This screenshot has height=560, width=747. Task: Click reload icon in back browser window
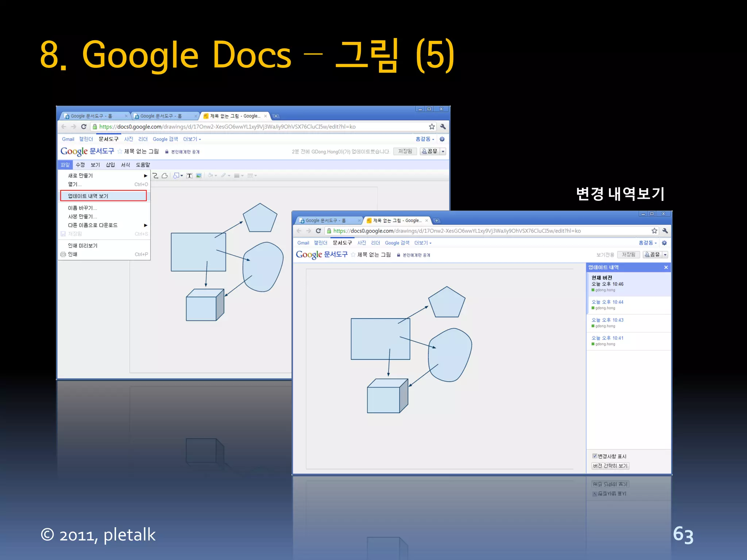click(84, 127)
